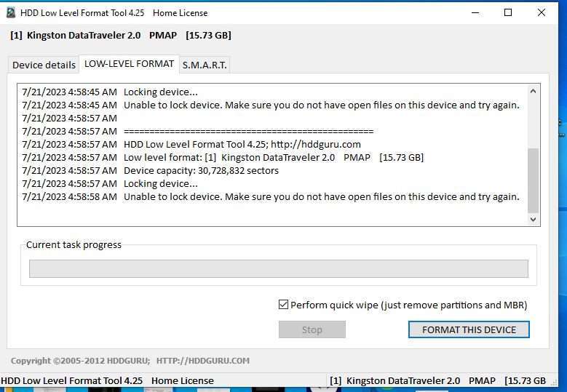Click the Current task progress label
Screen dimensions: 567x392
point(74,244)
